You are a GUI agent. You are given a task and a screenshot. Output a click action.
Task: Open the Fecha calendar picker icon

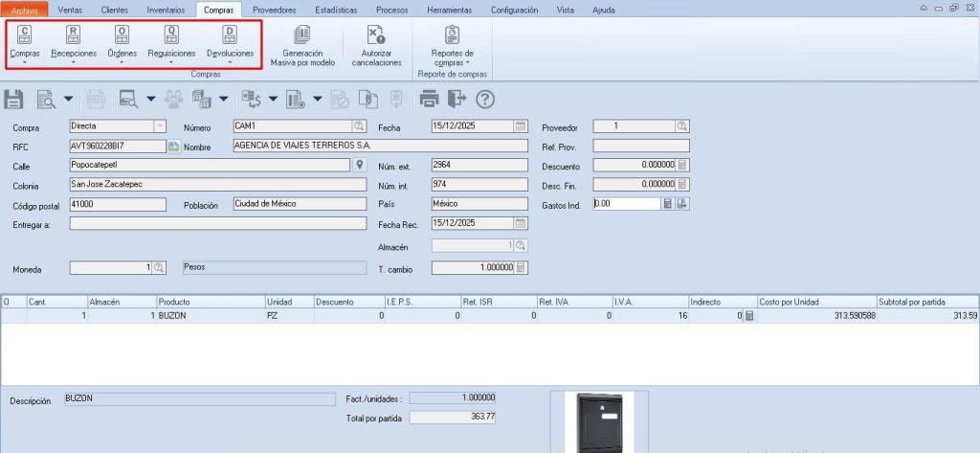(521, 126)
